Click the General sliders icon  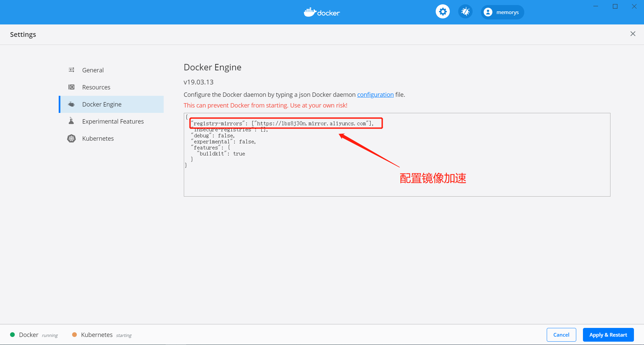[71, 70]
